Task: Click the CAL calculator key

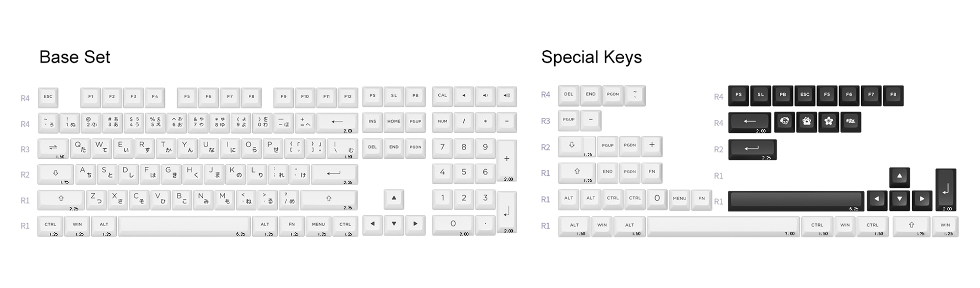Action: coord(442,96)
